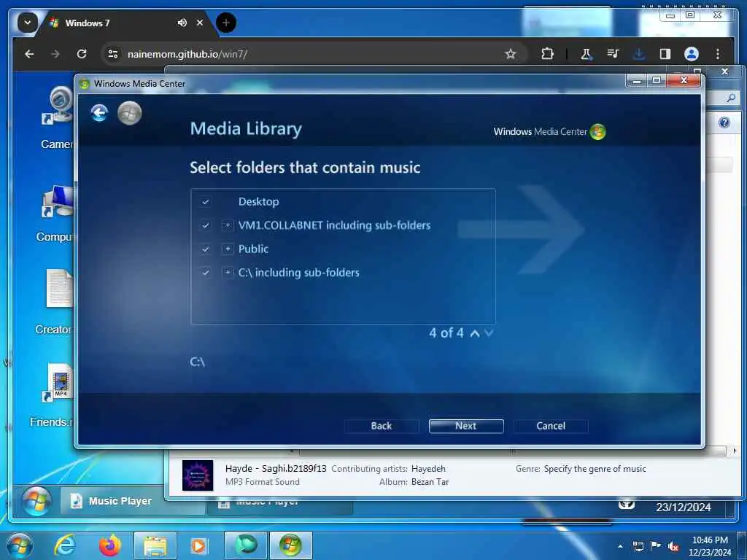Click the muted volume tray icon
This screenshot has width=747, height=560.
point(673,546)
